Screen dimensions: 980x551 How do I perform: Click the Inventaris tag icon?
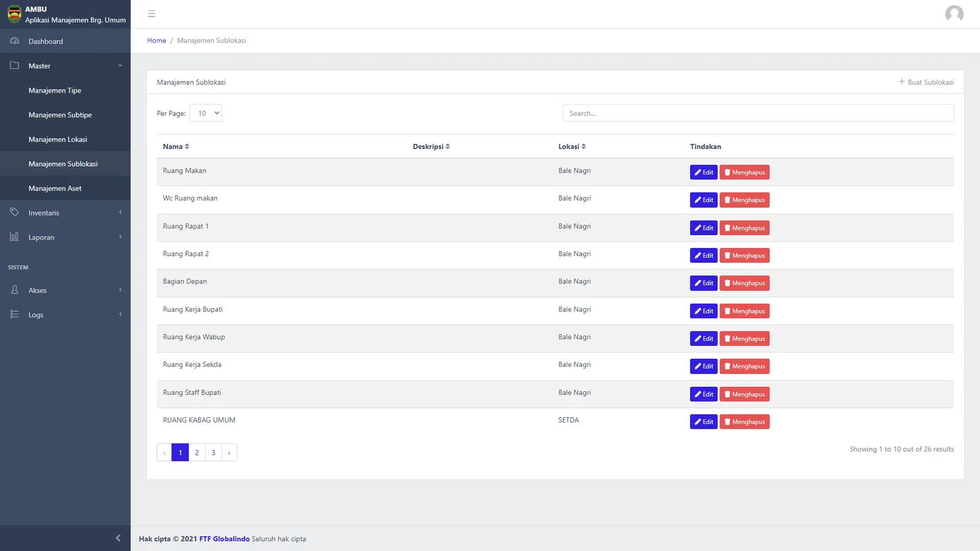tap(15, 212)
